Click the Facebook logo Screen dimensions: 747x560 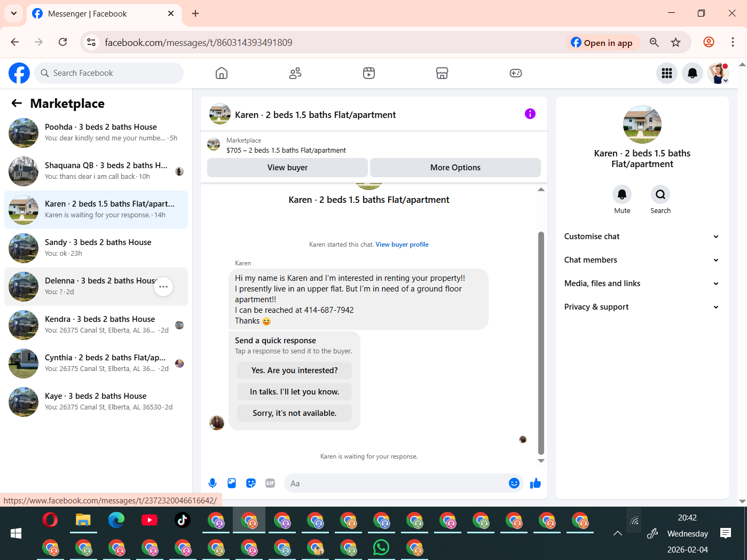pos(19,73)
